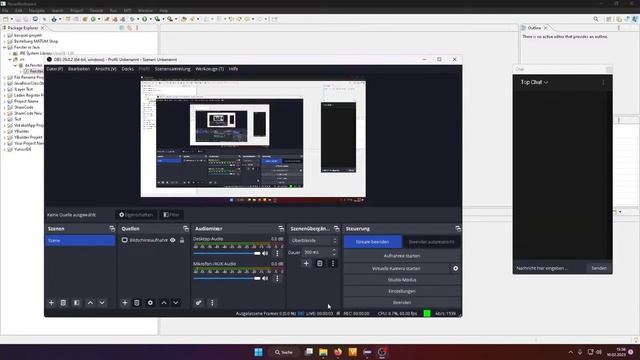Expand ShareCode Neu project node
Image resolution: width=640 pixels, height=360 pixels.
point(5,113)
